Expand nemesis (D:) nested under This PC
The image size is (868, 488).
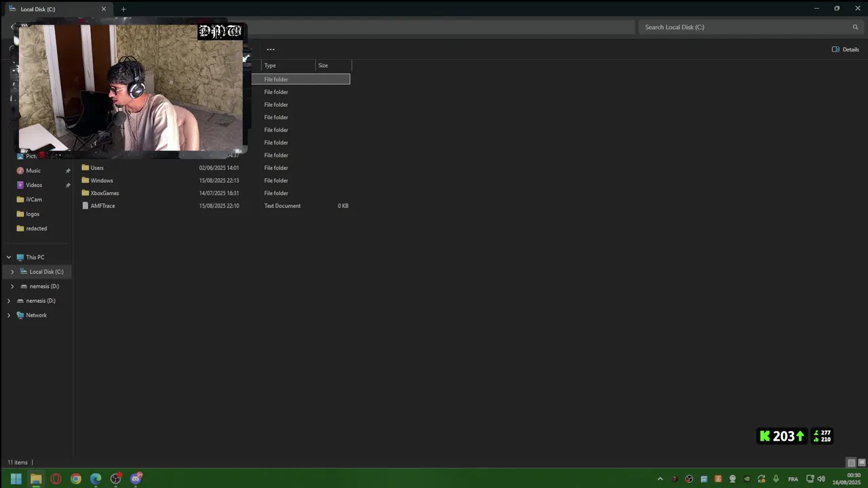pyautogui.click(x=12, y=286)
